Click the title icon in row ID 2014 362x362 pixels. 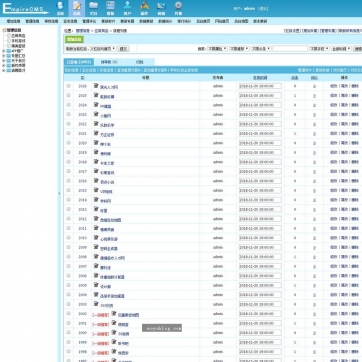pyautogui.click(x=96, y=200)
